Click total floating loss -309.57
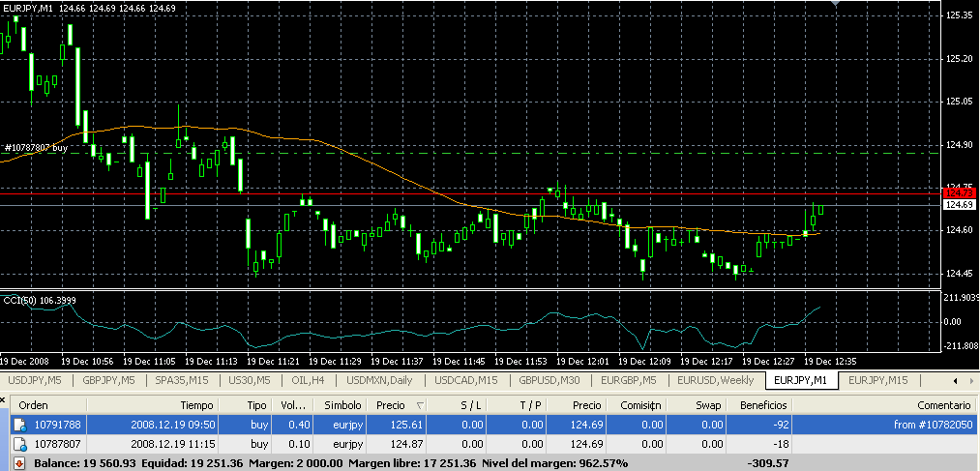 pyautogui.click(x=768, y=463)
